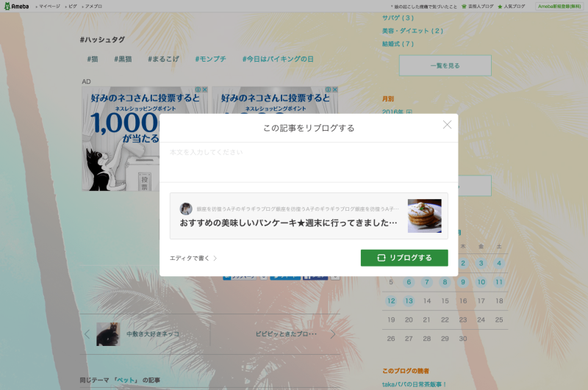Close the second cat ad with X icon
Screen dimensions: 588x390
[335, 90]
